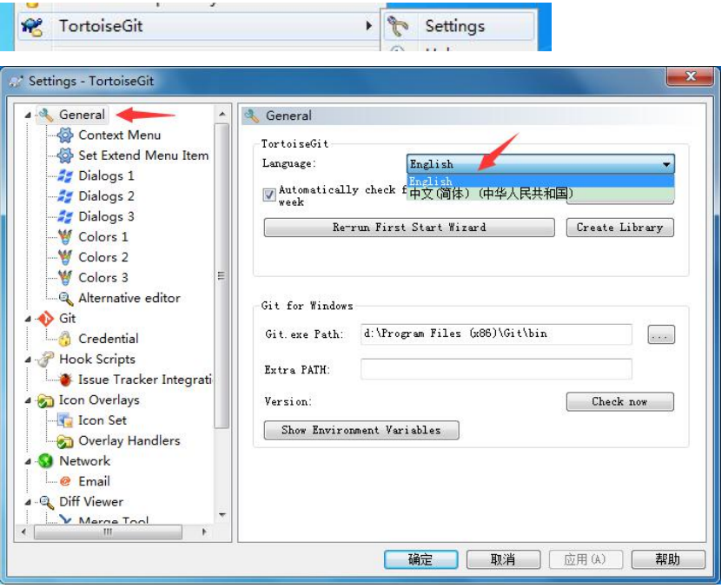Select Colors 3 in the settings tree
This screenshot has width=728, height=588.
click(x=103, y=278)
